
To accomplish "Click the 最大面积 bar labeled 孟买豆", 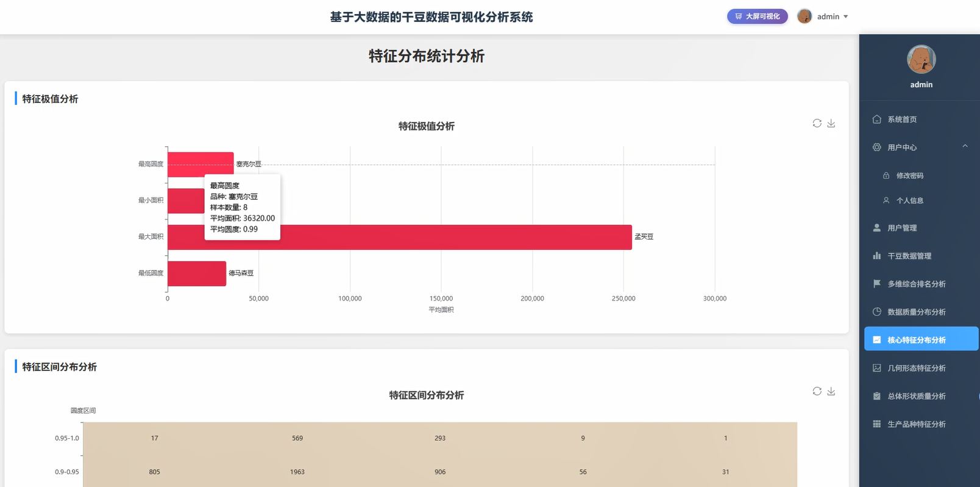I will coord(400,237).
